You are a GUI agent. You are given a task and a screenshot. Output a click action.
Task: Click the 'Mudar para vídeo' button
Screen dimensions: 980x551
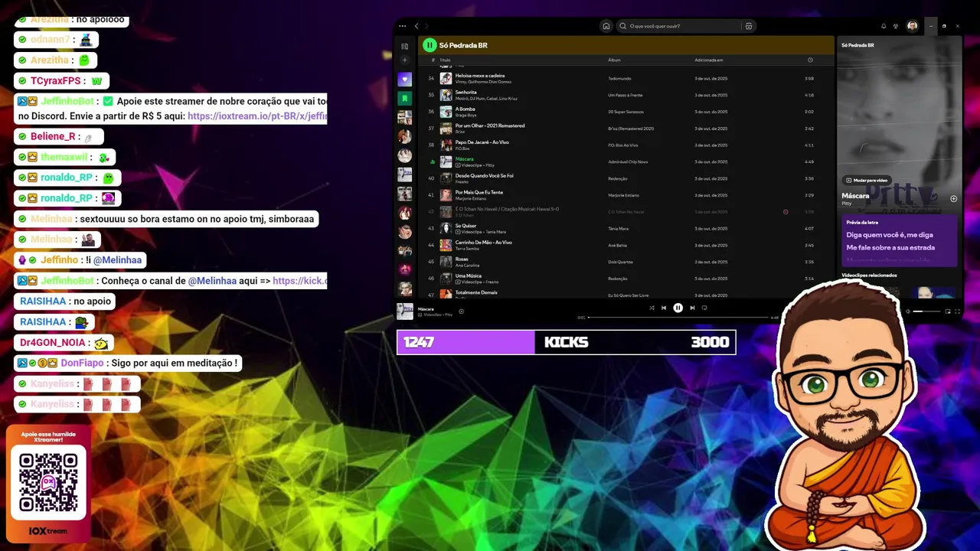click(867, 180)
